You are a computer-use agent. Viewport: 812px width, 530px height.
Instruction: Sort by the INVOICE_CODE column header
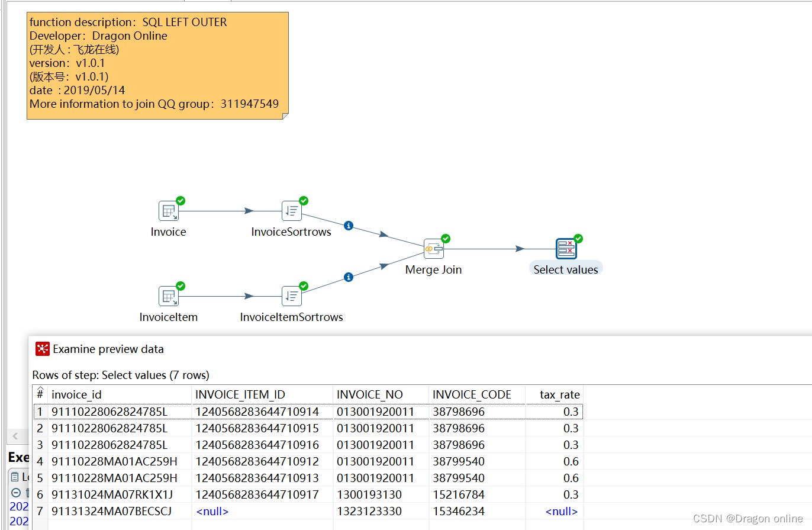pos(477,394)
